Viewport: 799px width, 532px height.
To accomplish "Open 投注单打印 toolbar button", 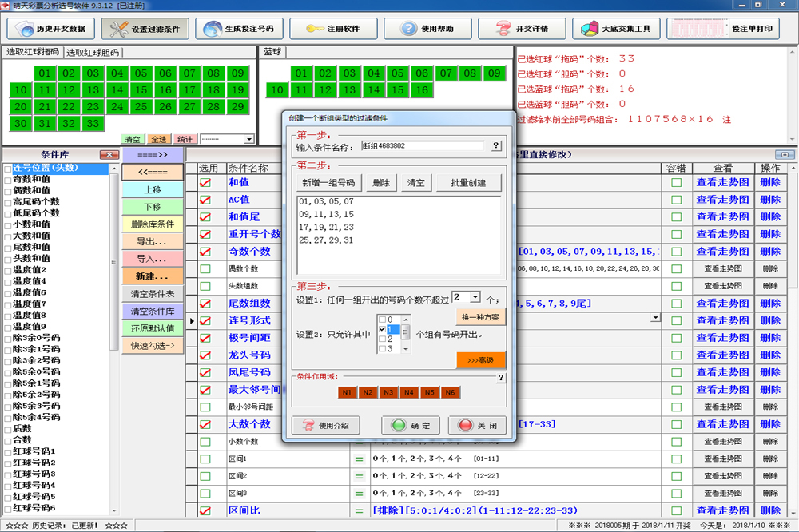I will (722, 29).
